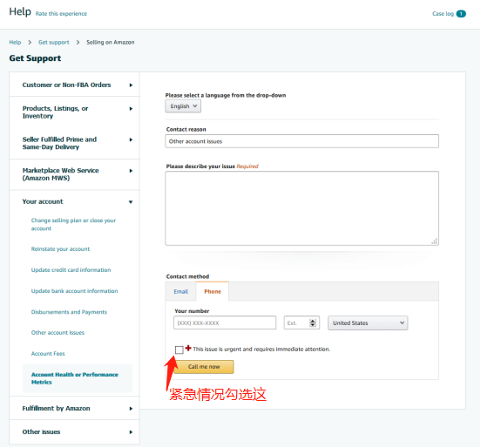
Task: Open the Case log badge counter
Action: pos(461,14)
